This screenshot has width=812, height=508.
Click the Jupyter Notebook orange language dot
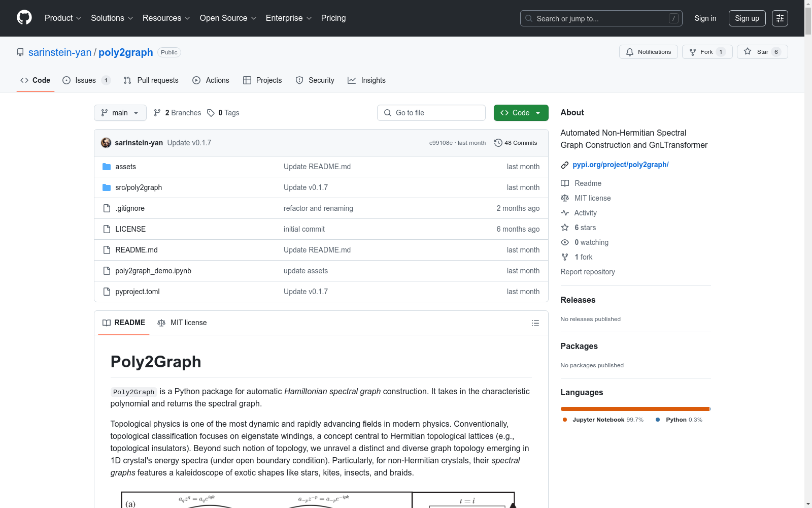point(565,420)
